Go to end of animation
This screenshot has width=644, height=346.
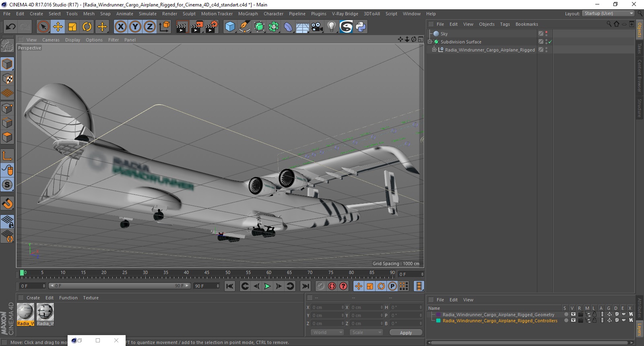[305, 286]
